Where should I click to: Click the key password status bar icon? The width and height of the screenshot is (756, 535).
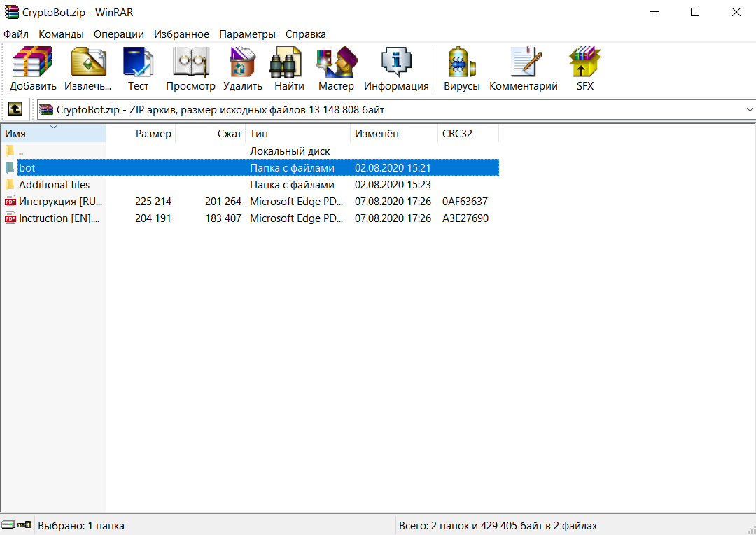24,525
